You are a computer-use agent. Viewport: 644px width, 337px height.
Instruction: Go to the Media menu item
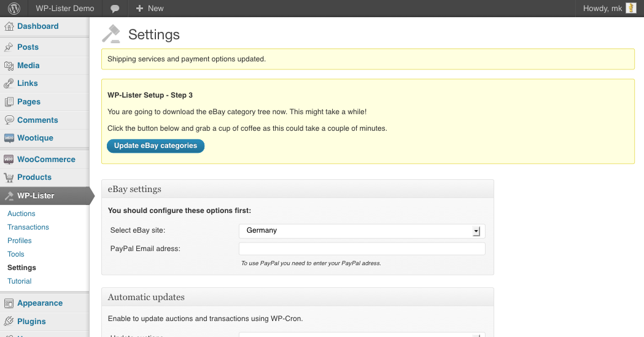click(x=28, y=66)
